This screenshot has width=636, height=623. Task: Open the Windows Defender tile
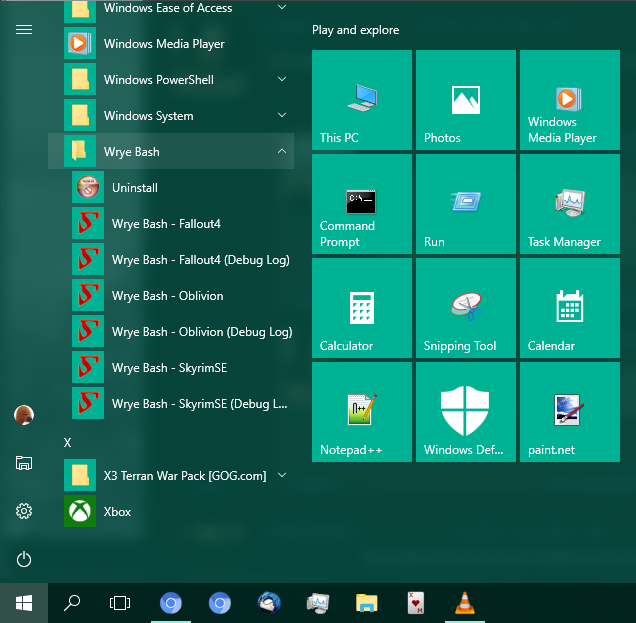point(465,411)
